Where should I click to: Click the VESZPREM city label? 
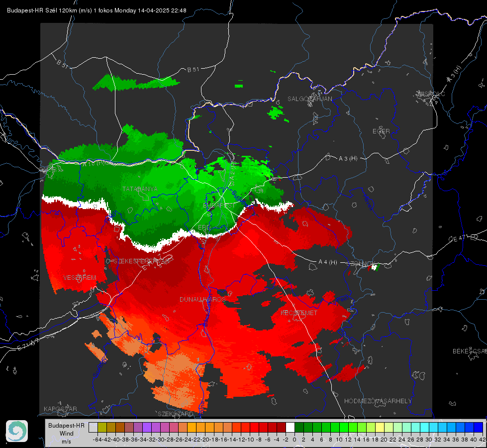(x=80, y=278)
